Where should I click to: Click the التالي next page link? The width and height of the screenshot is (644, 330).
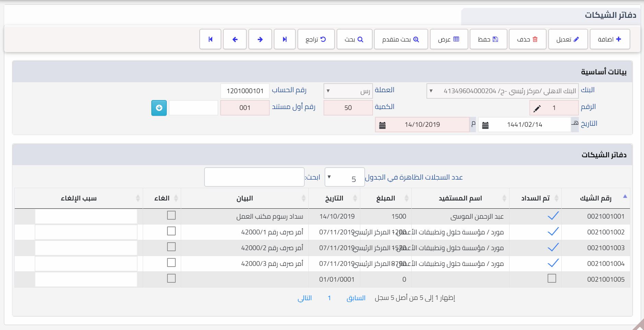[304, 298]
